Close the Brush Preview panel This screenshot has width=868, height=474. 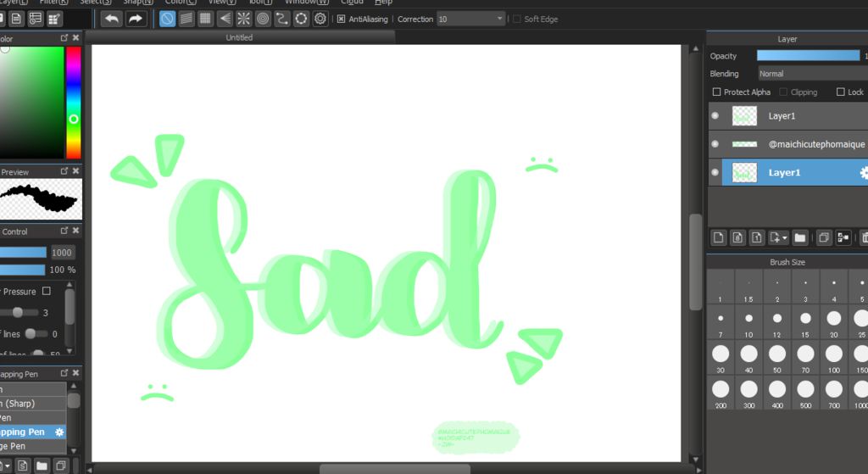click(x=75, y=171)
